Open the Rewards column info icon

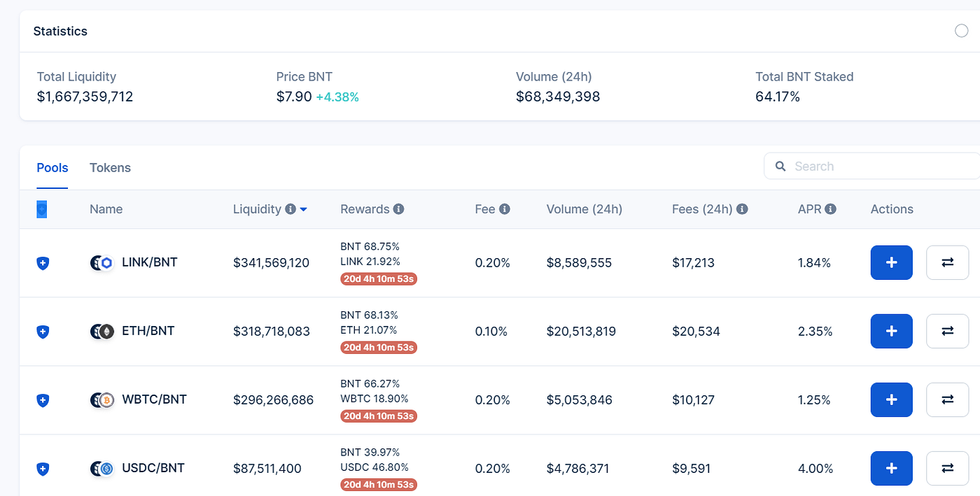399,208
